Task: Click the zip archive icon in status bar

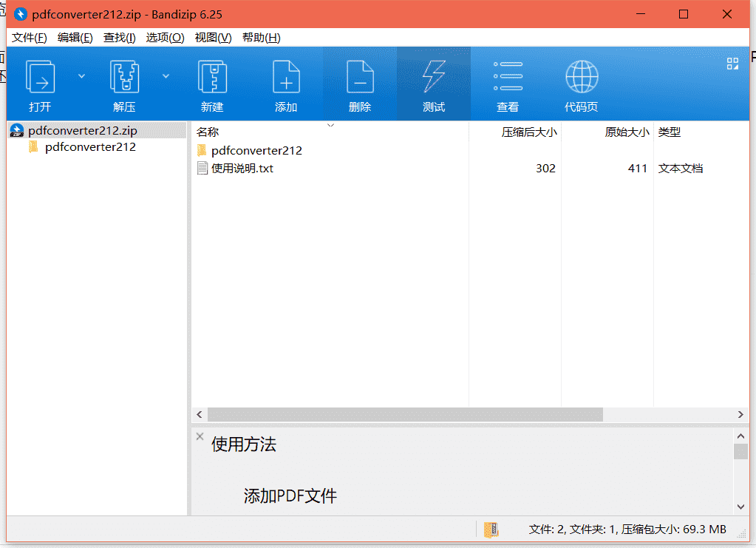Action: pos(491,530)
